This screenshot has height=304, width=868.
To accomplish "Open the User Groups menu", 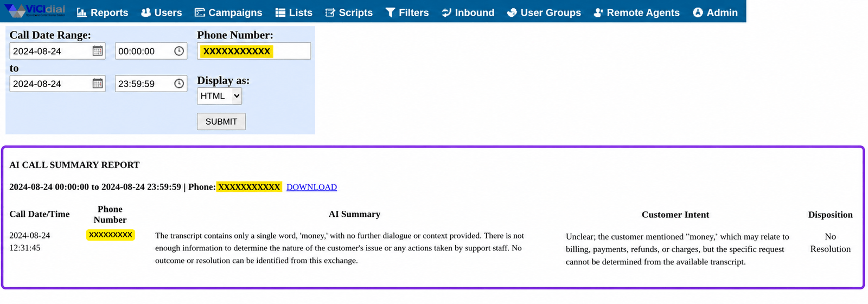I will point(544,12).
